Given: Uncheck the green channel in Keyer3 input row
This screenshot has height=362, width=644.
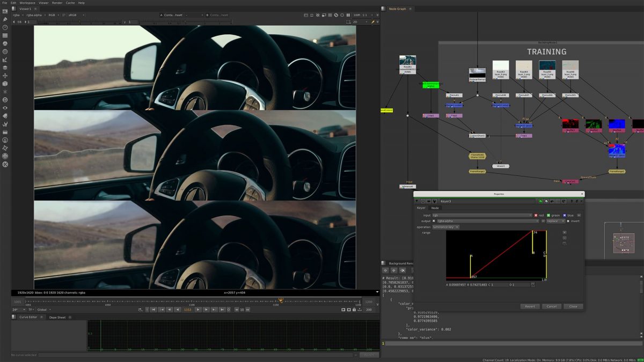Looking at the screenshot, I should point(548,215).
